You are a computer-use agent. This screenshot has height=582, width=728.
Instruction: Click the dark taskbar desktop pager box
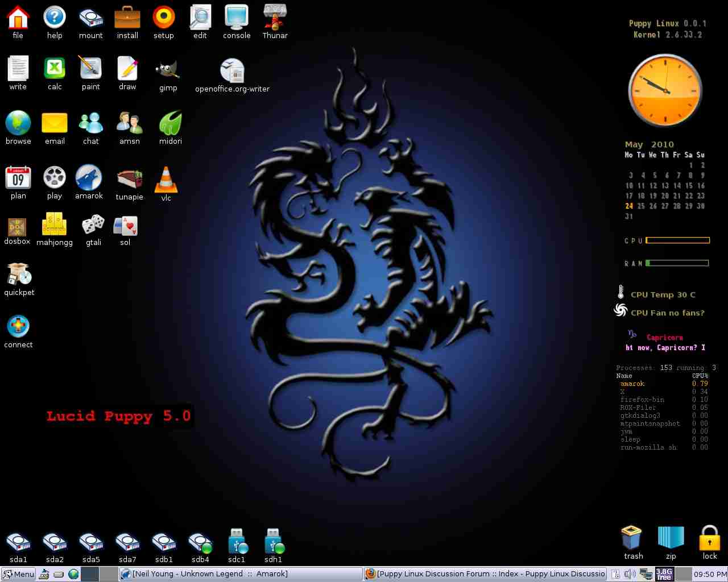90,574
